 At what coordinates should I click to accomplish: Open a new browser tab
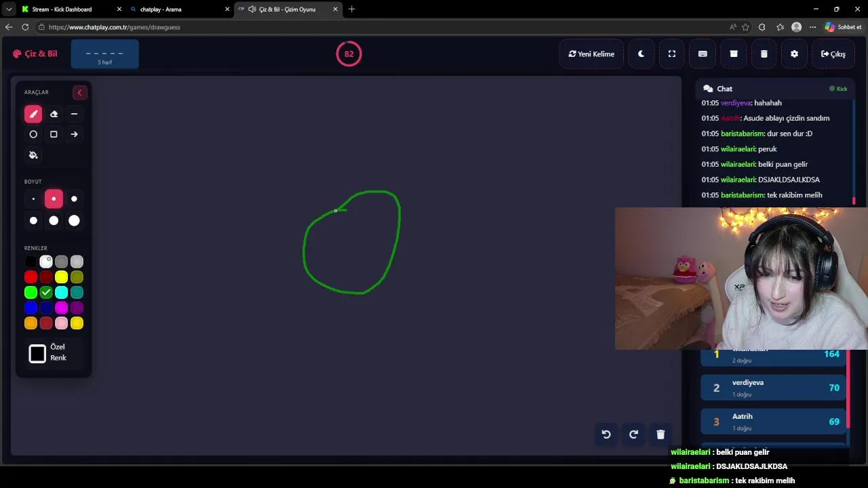[x=351, y=9]
